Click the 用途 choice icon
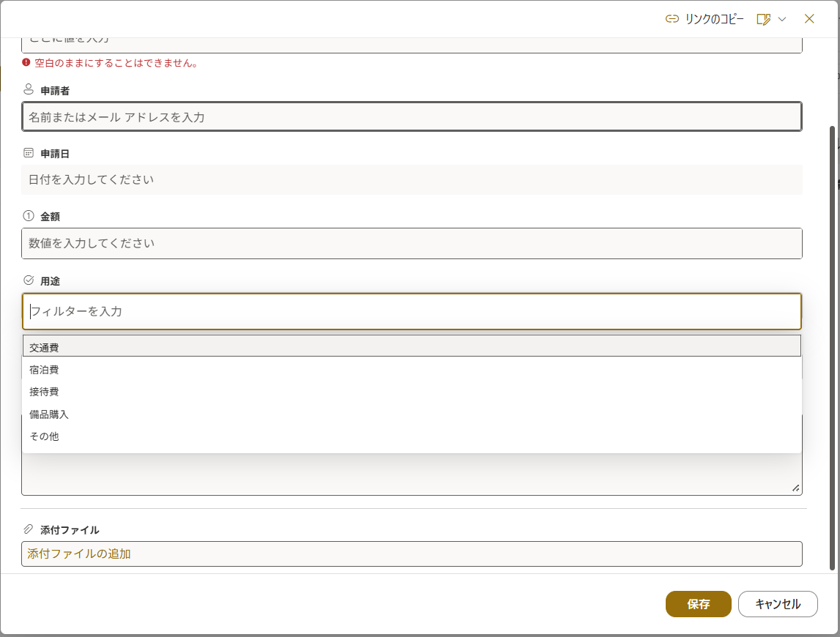Image resolution: width=840 pixels, height=637 pixels. (29, 280)
